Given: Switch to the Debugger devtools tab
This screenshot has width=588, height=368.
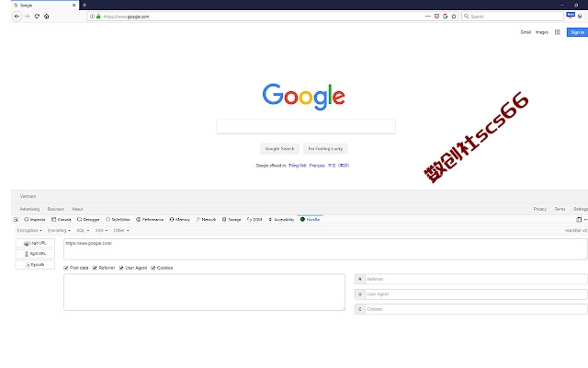Looking at the screenshot, I should [x=88, y=219].
